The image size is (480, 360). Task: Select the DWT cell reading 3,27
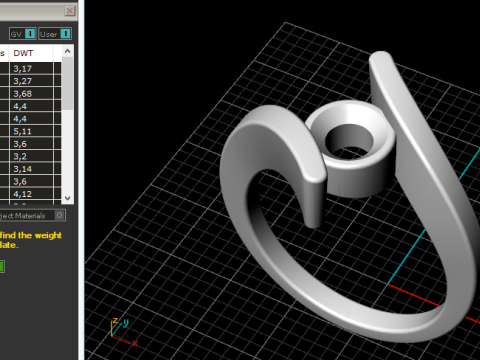(x=31, y=81)
